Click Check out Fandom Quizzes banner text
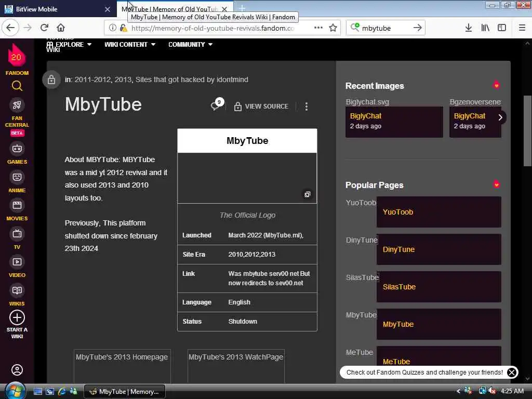The width and height of the screenshot is (532, 399). [424, 372]
